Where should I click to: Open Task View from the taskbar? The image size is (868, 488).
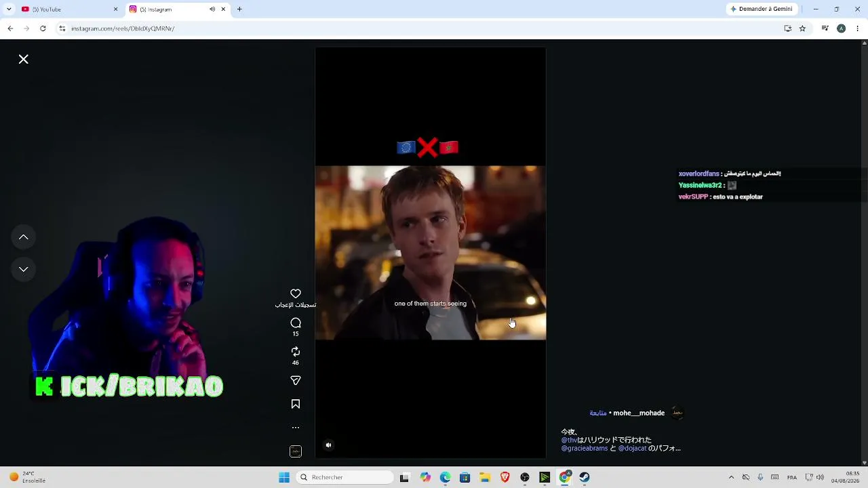pos(405,477)
